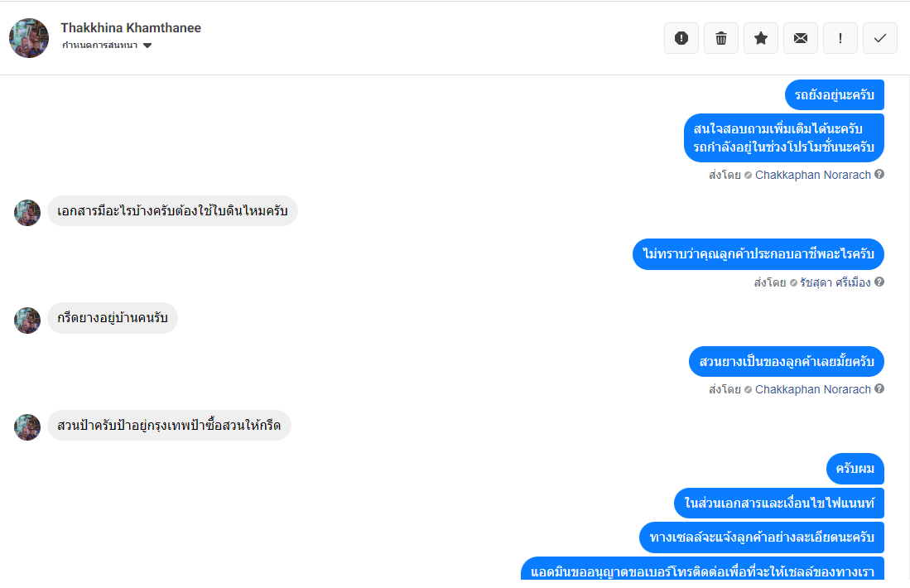Click second Chakkaphan Norarach sender link
910x588 pixels.
click(812, 389)
